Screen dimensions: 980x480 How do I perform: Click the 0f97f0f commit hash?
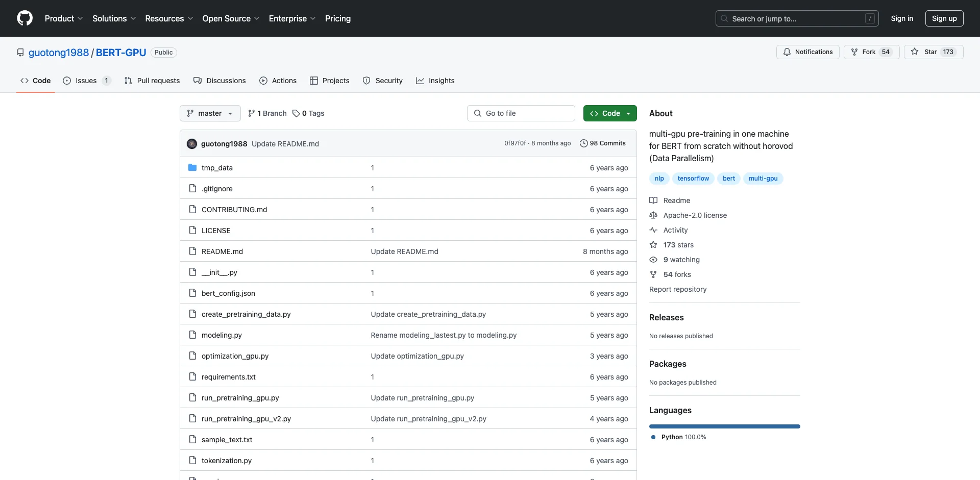(x=515, y=143)
